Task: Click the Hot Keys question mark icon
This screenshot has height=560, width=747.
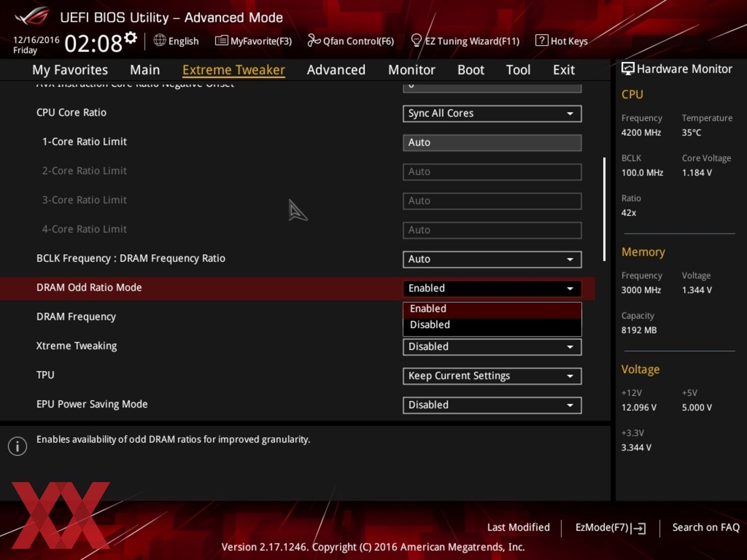Action: [x=542, y=40]
